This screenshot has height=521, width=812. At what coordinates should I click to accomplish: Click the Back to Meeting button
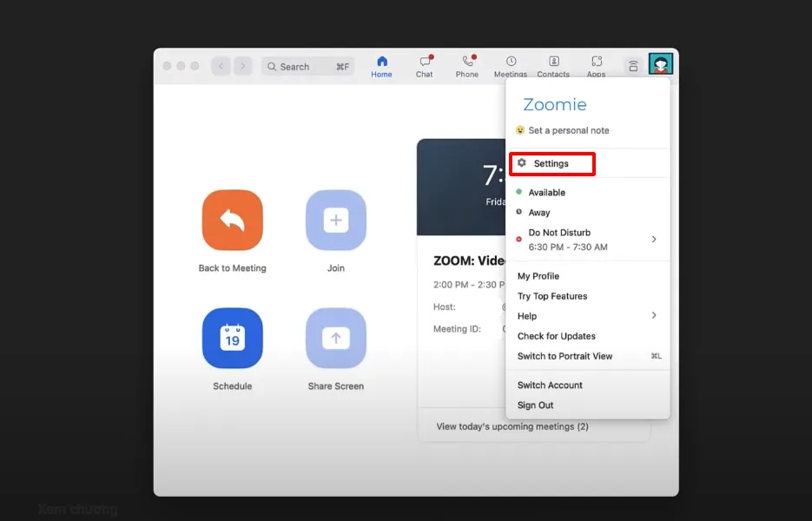pos(232,221)
